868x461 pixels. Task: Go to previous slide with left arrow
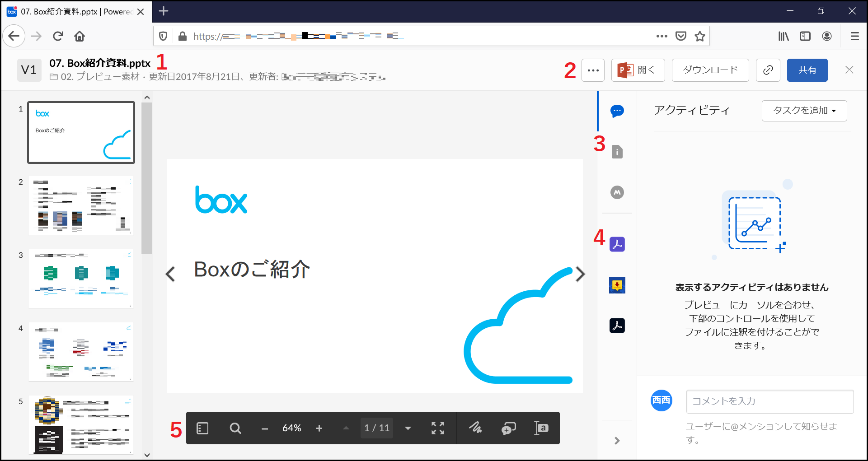(170, 274)
